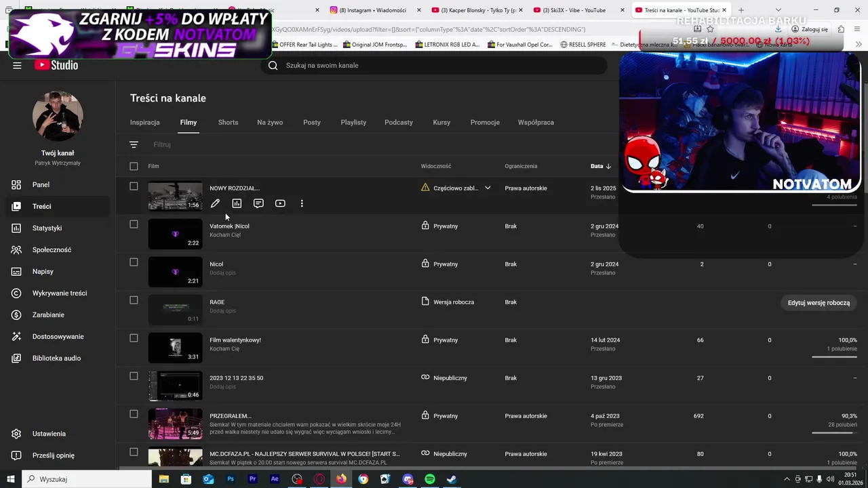
Task: Switch to the Na żywo tab
Action: click(270, 123)
